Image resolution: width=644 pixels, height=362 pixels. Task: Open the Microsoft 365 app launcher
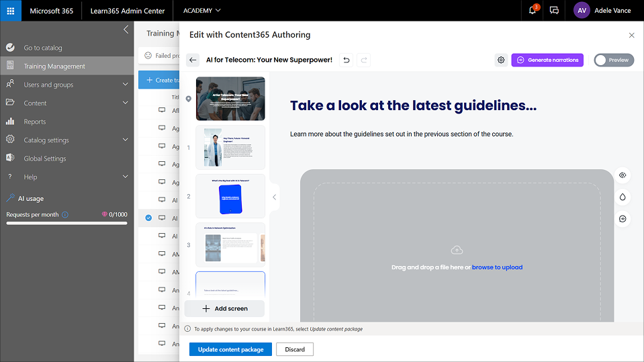[11, 11]
